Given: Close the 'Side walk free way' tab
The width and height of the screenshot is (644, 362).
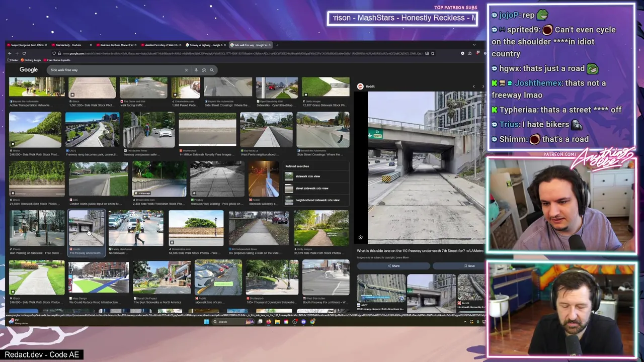Looking at the screenshot, I should (270, 45).
